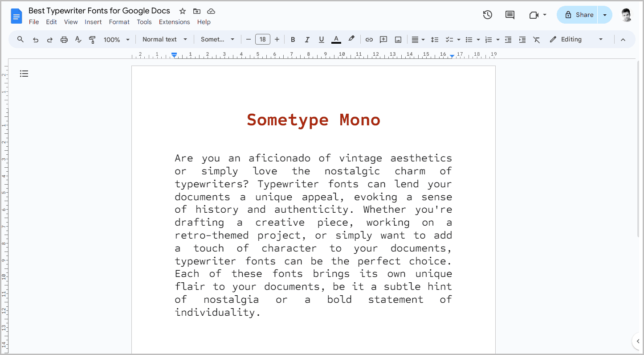
Task: Click the move to folder icon
Action: (x=196, y=11)
